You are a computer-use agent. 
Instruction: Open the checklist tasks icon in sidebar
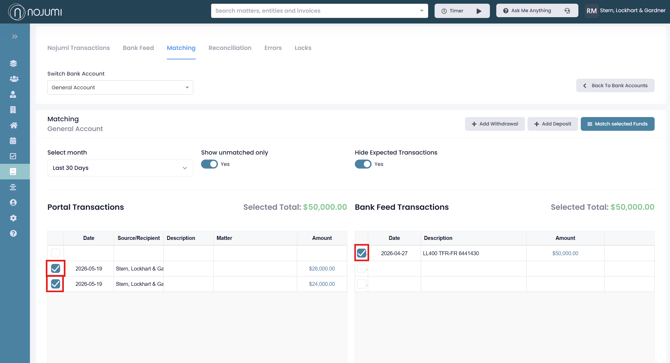(x=13, y=156)
